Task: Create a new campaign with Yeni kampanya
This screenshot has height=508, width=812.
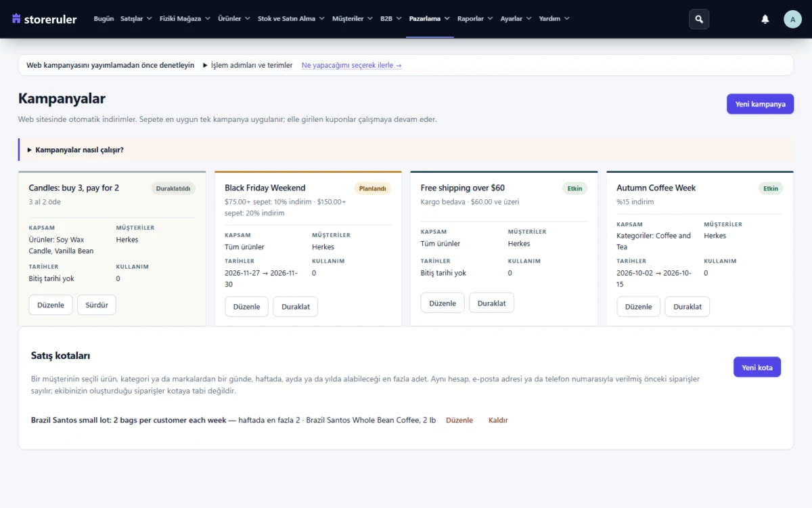Action: click(760, 104)
